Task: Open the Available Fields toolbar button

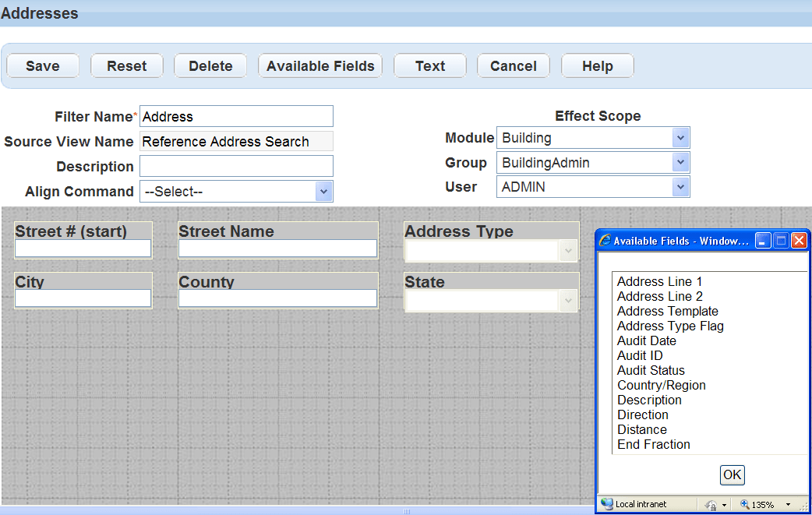Action: [x=320, y=66]
